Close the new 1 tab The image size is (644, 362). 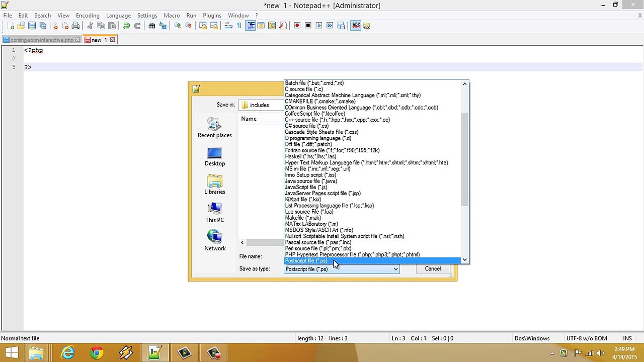113,40
